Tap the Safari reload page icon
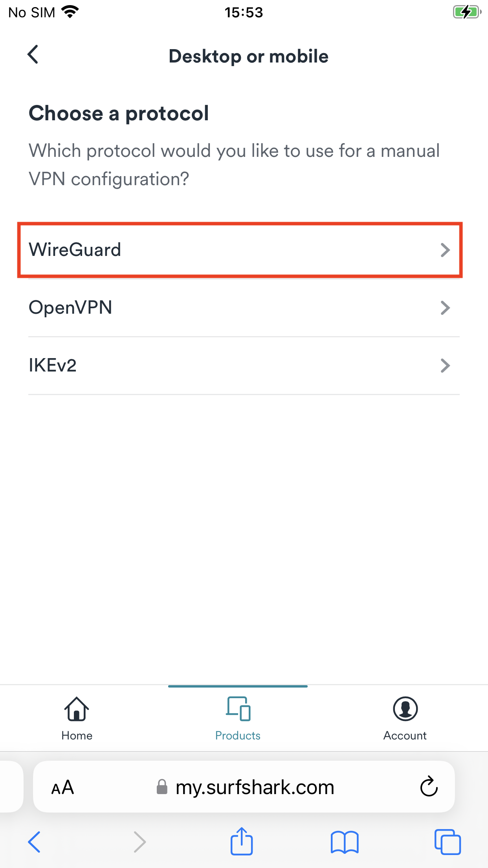 [x=429, y=787]
